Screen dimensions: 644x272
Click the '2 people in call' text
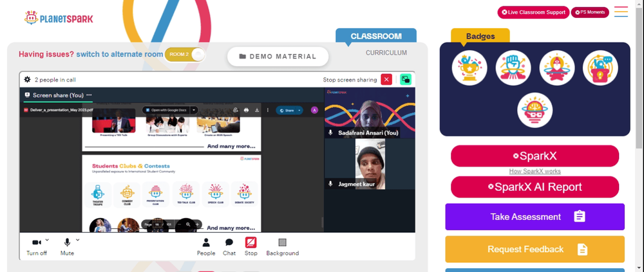point(55,80)
